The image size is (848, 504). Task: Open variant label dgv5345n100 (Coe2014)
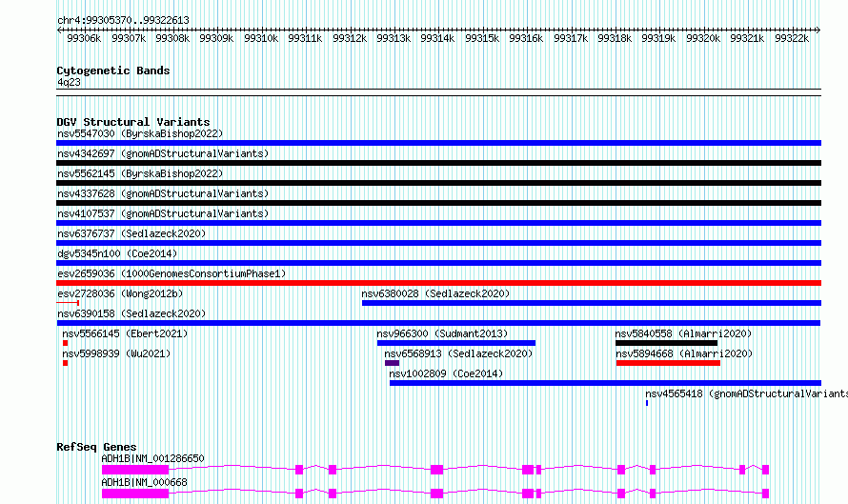pyautogui.click(x=117, y=253)
